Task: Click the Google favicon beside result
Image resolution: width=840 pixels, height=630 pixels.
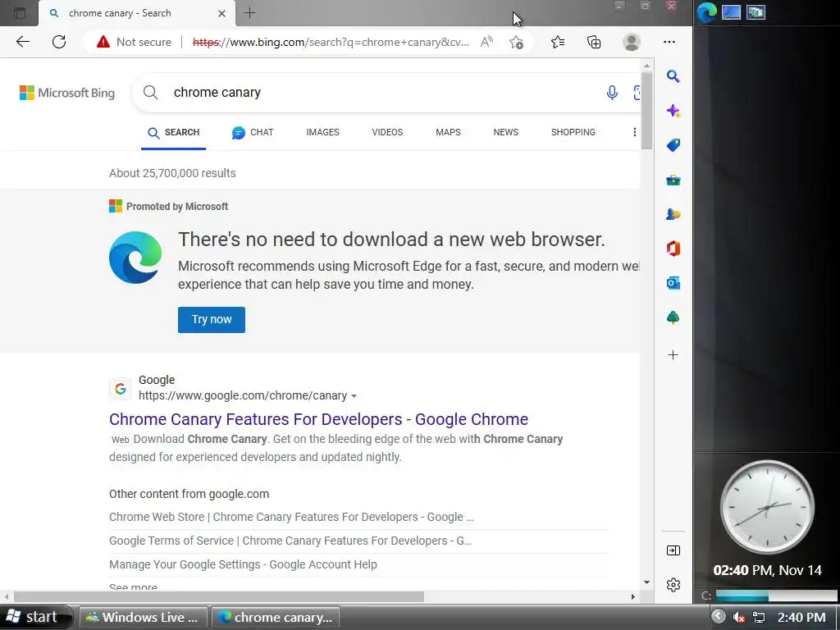Action: pos(121,388)
